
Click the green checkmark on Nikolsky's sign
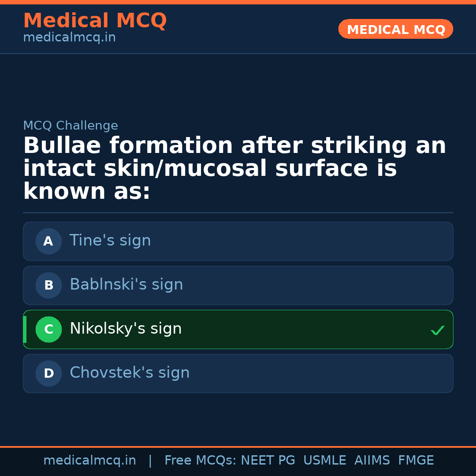[x=437, y=330]
